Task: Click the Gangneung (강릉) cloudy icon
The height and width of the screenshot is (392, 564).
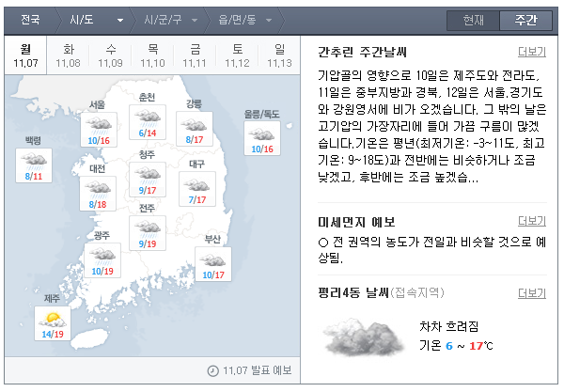Action: tap(195, 124)
